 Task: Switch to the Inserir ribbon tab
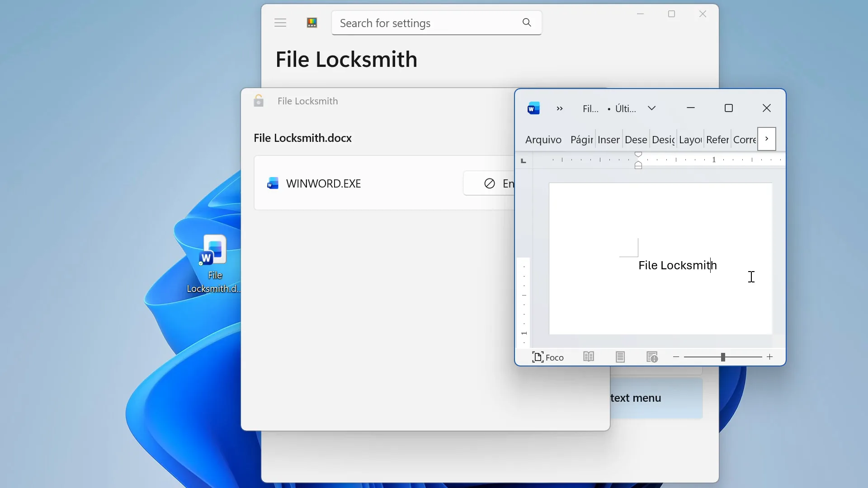(x=609, y=140)
